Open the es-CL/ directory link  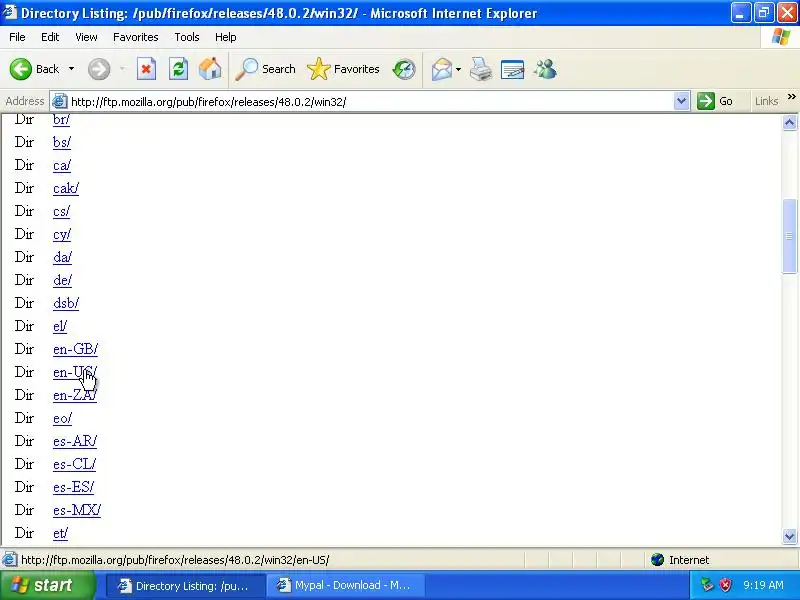coord(74,464)
